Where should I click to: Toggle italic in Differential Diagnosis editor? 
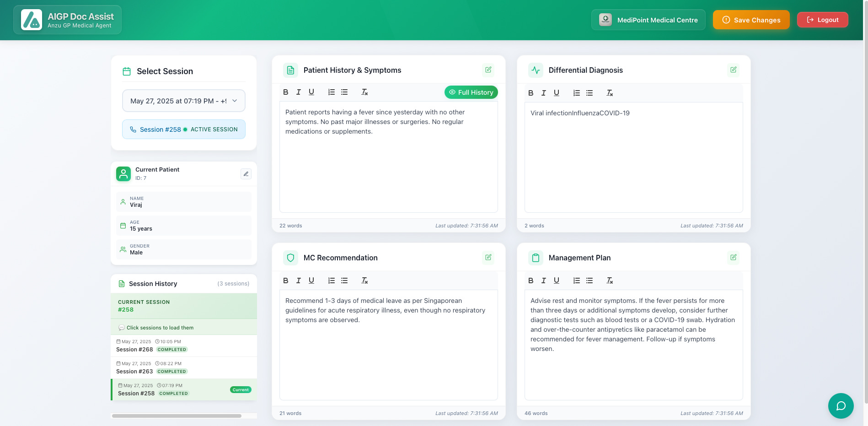click(x=544, y=93)
